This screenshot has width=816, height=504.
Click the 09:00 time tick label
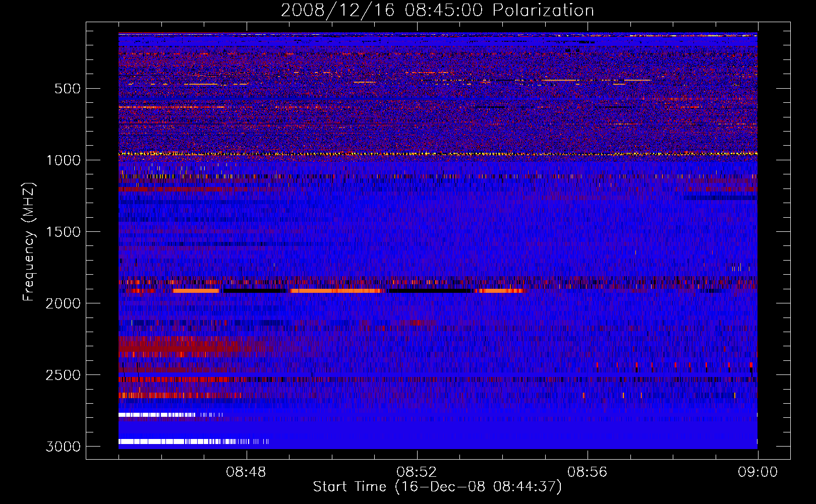pos(757,472)
